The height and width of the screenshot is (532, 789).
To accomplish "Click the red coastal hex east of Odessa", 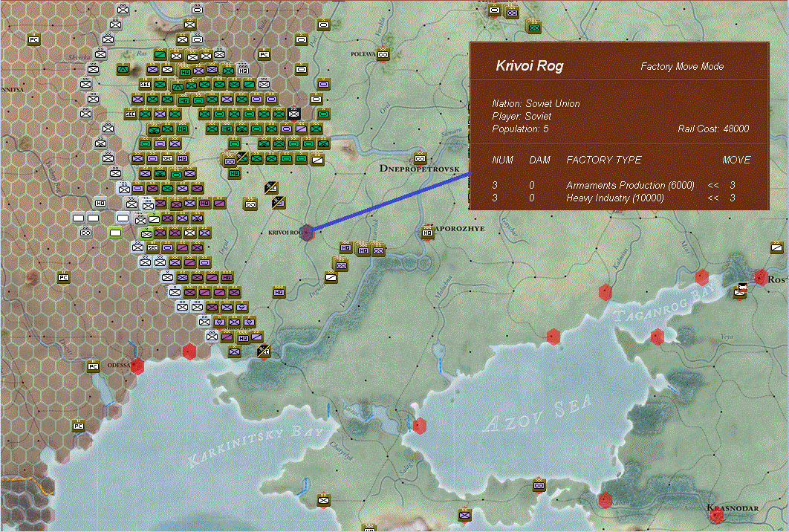I will tap(189, 351).
